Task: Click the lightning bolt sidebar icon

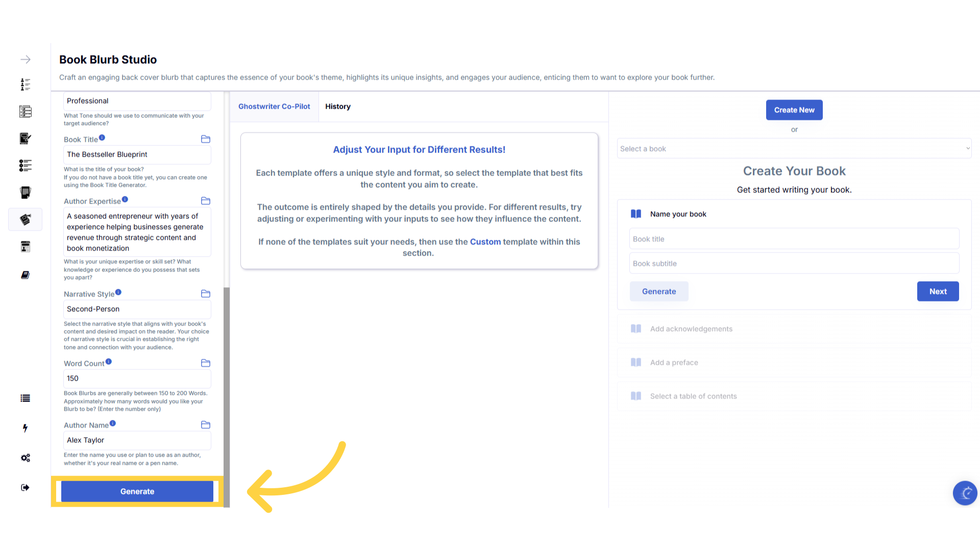Action: (x=25, y=428)
